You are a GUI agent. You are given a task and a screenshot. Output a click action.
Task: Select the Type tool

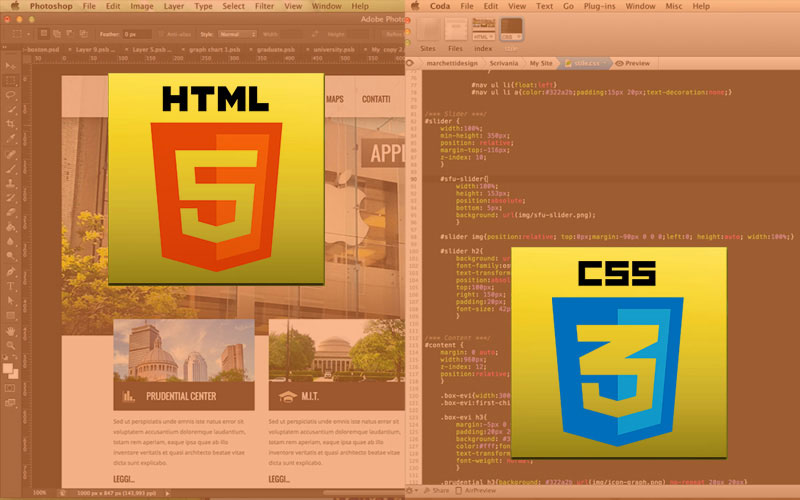click(x=10, y=287)
